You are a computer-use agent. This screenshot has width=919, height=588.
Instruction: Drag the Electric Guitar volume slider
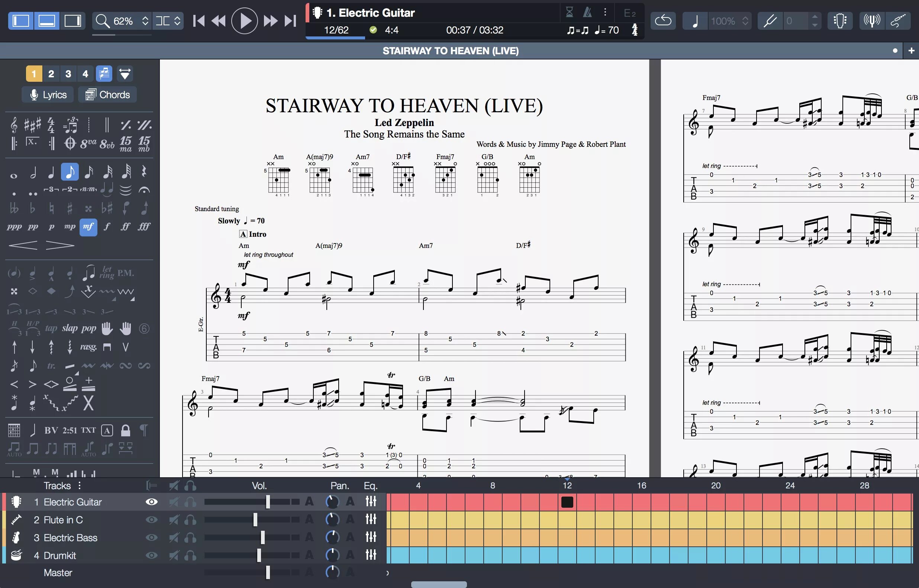point(268,502)
